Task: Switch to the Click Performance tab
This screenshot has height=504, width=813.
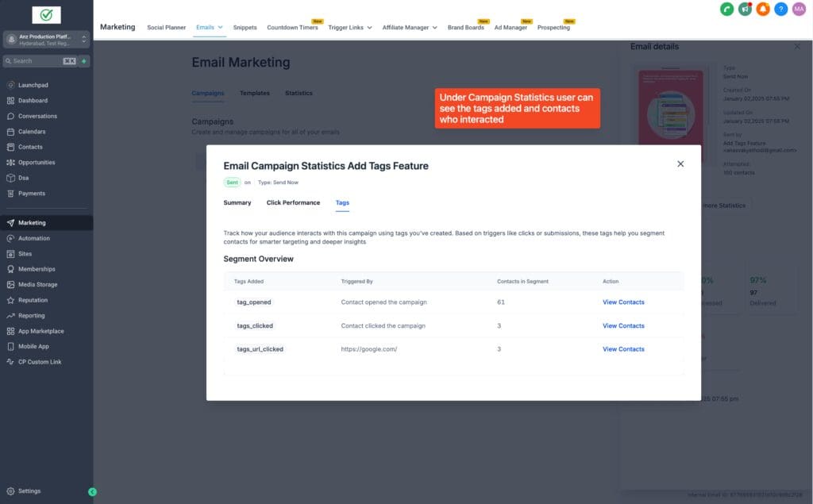Action: tap(294, 202)
